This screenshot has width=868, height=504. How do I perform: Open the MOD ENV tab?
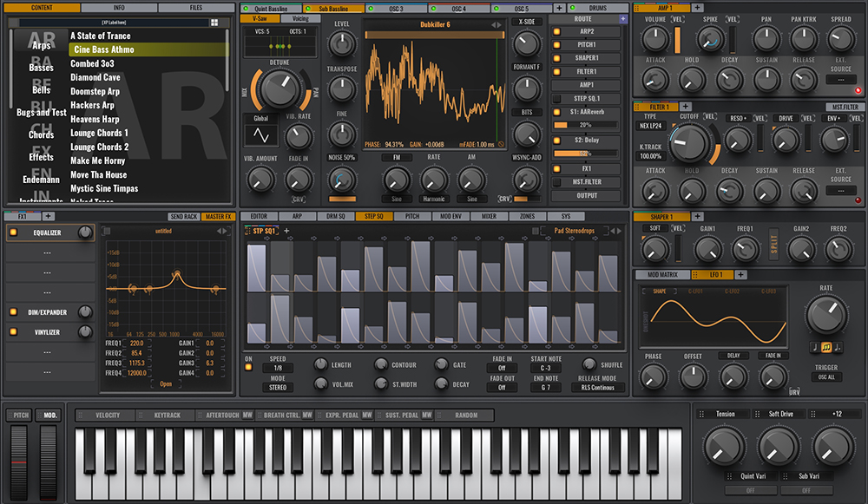point(450,216)
